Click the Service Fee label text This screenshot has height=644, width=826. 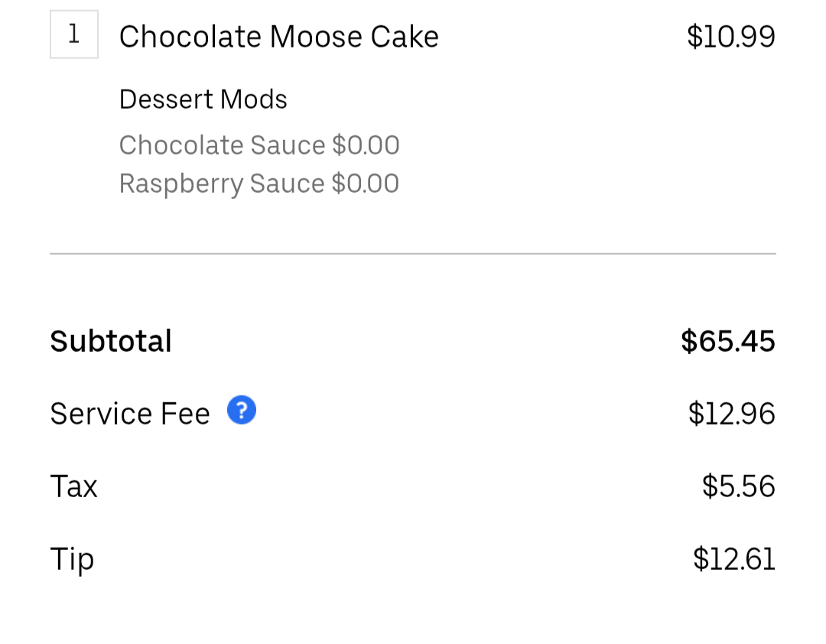[130, 414]
